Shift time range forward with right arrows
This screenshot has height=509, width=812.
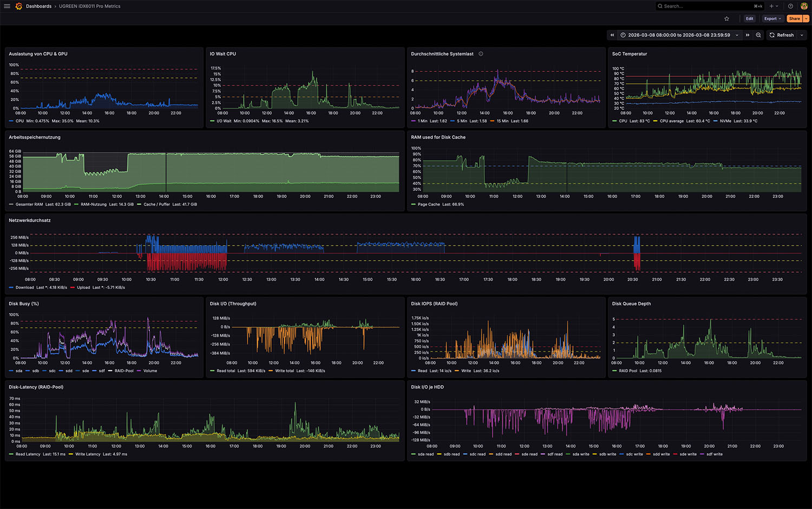[x=748, y=35]
